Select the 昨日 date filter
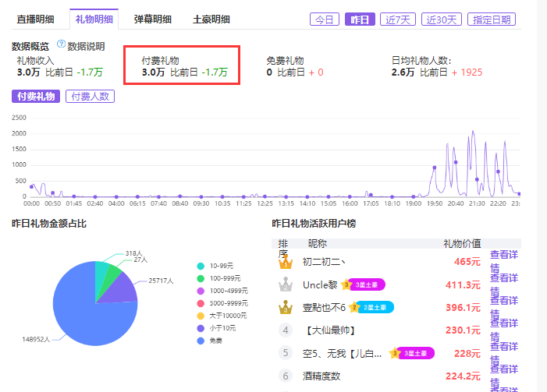 (x=360, y=19)
